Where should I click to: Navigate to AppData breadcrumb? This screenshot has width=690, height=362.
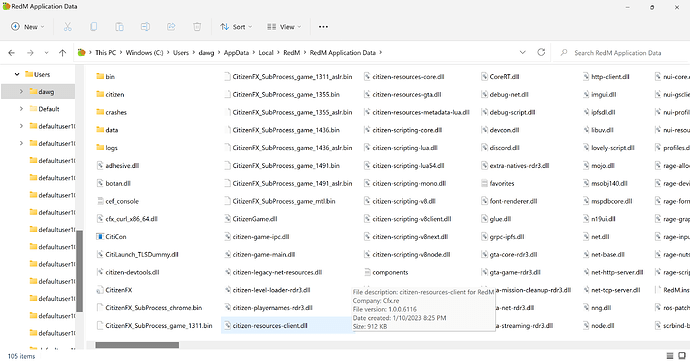click(236, 53)
